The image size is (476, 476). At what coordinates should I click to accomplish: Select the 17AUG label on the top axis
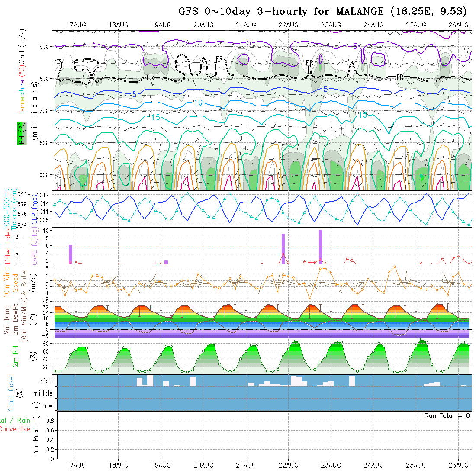coord(76,25)
